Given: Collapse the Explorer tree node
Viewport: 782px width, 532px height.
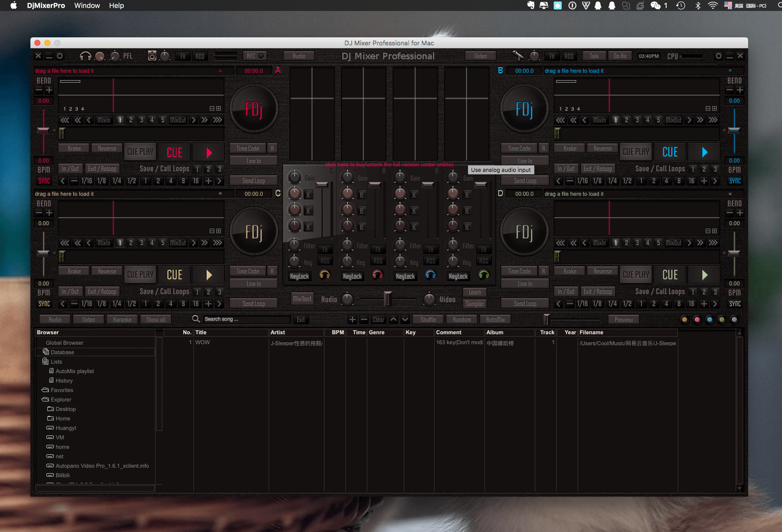Looking at the screenshot, I should tap(56, 399).
